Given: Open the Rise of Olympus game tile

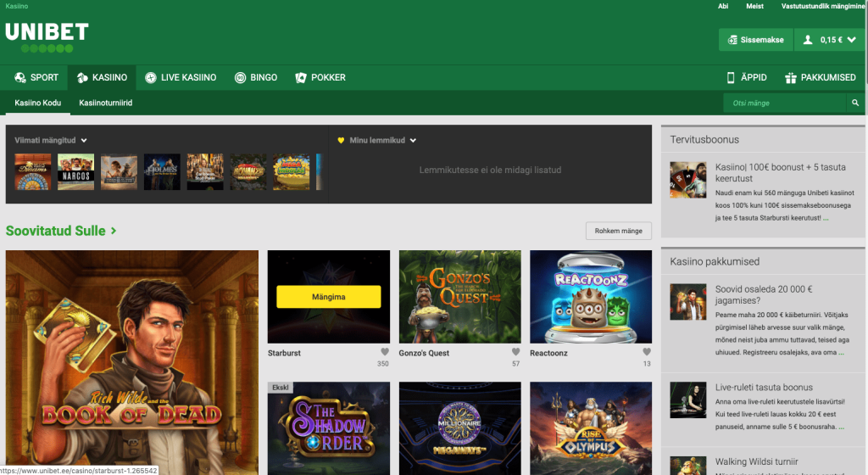Looking at the screenshot, I should (591, 428).
